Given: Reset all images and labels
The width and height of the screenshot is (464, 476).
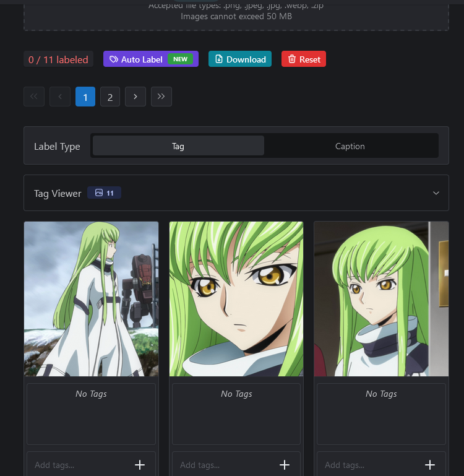Looking at the screenshot, I should (x=304, y=59).
